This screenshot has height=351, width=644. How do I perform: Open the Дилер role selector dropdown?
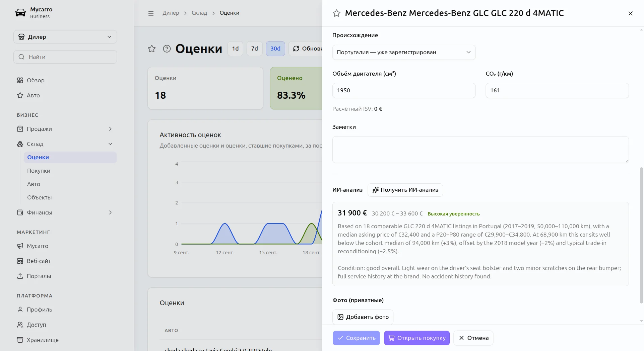(x=65, y=37)
